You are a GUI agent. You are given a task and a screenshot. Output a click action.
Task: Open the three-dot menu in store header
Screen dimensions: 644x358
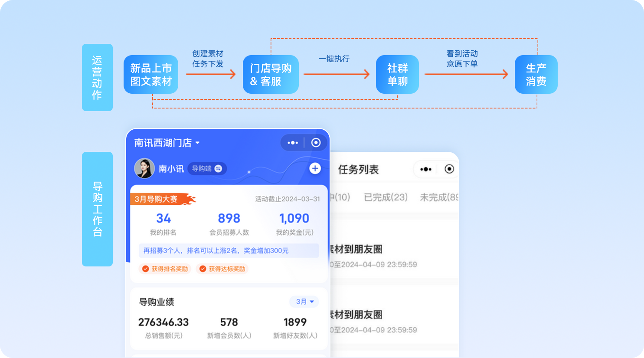click(293, 143)
